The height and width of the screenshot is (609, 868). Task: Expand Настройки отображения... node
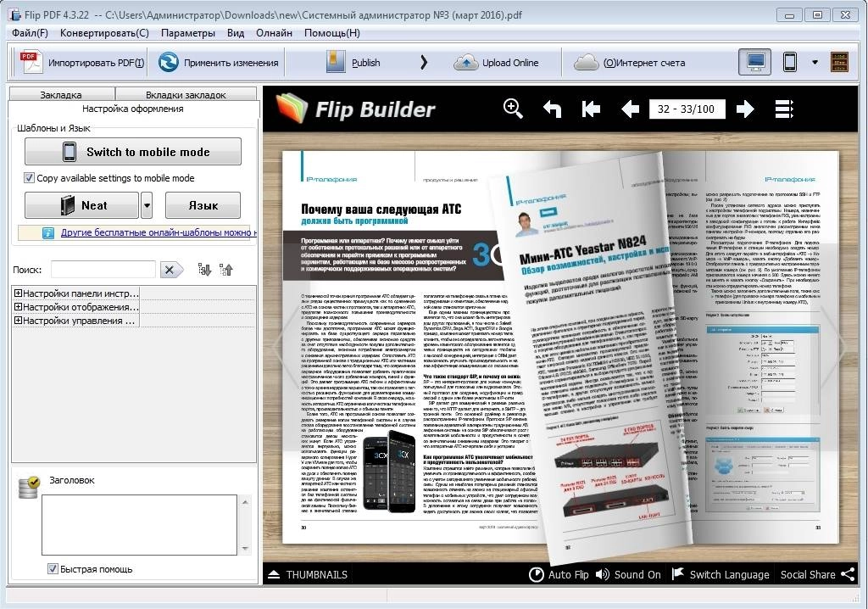click(19, 306)
